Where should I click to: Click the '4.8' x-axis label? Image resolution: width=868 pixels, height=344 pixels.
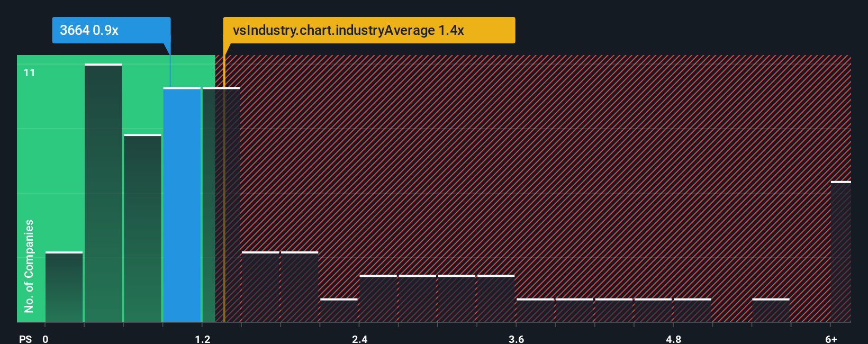[673, 339]
